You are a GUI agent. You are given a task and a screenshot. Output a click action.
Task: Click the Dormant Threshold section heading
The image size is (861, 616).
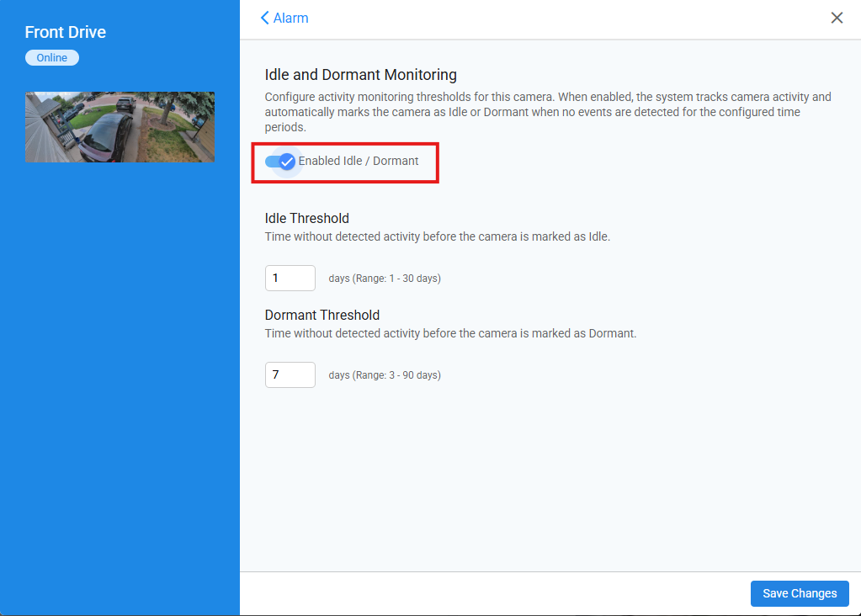tap(322, 315)
